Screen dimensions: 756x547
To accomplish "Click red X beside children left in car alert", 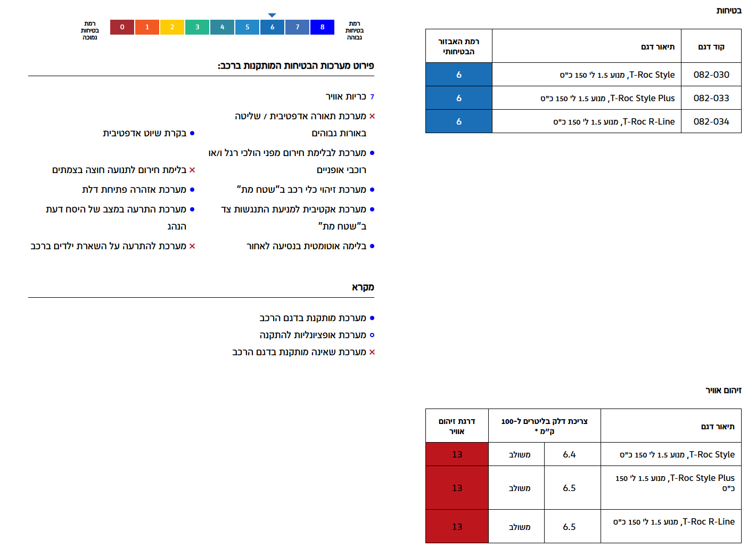I will [x=192, y=246].
